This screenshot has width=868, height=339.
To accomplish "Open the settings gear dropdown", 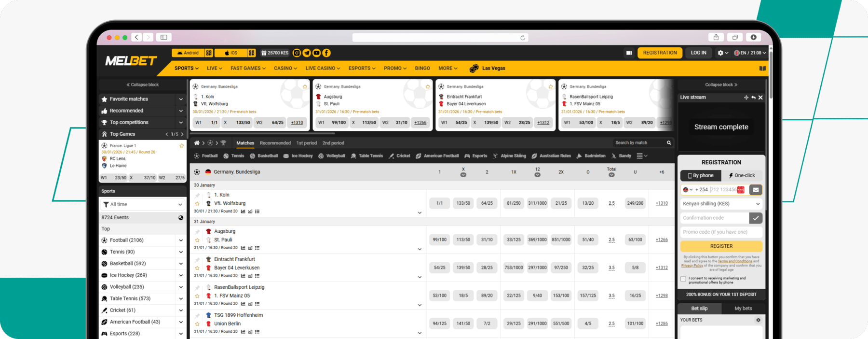I will click(x=722, y=53).
